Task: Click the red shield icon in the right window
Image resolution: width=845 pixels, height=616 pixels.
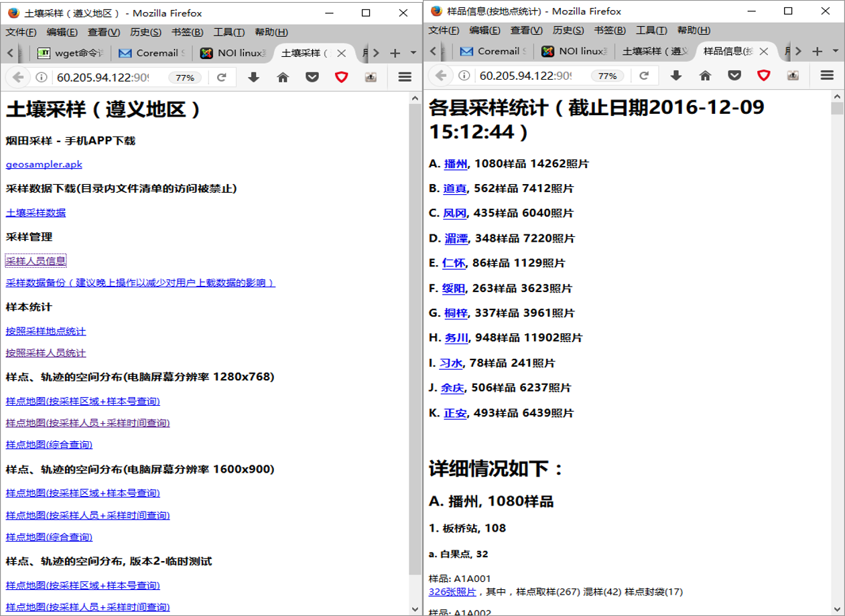Action: pyautogui.click(x=763, y=76)
